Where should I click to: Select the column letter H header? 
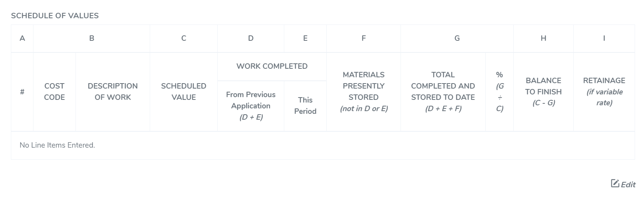[x=543, y=38]
